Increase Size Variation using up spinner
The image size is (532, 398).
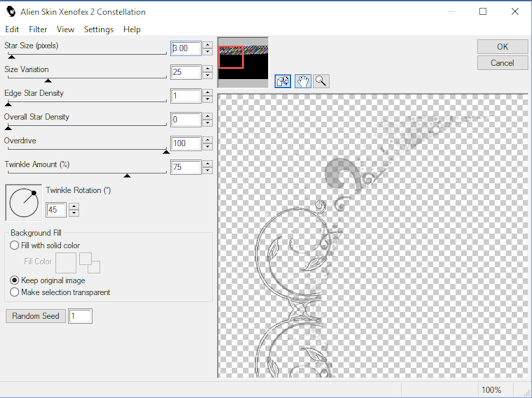(208, 69)
